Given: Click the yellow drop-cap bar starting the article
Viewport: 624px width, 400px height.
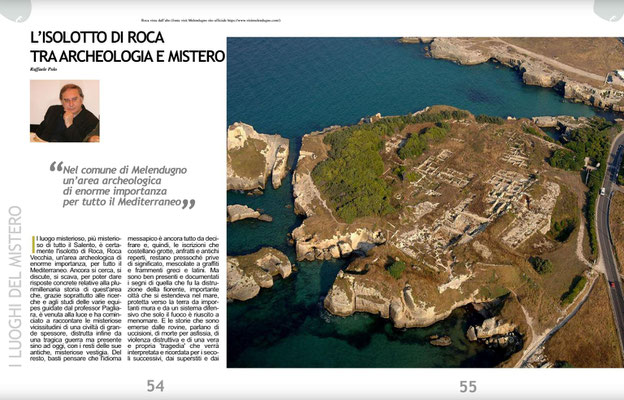Looking at the screenshot, I should coord(33,244).
